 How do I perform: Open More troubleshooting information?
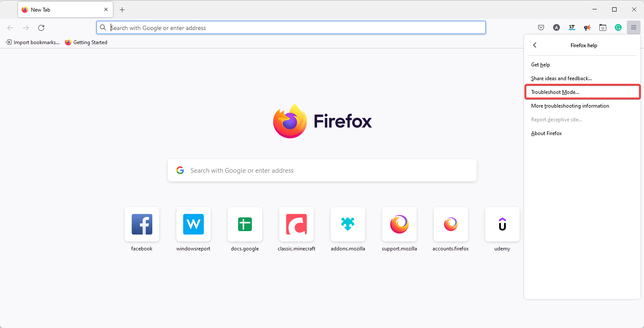[x=582, y=106]
